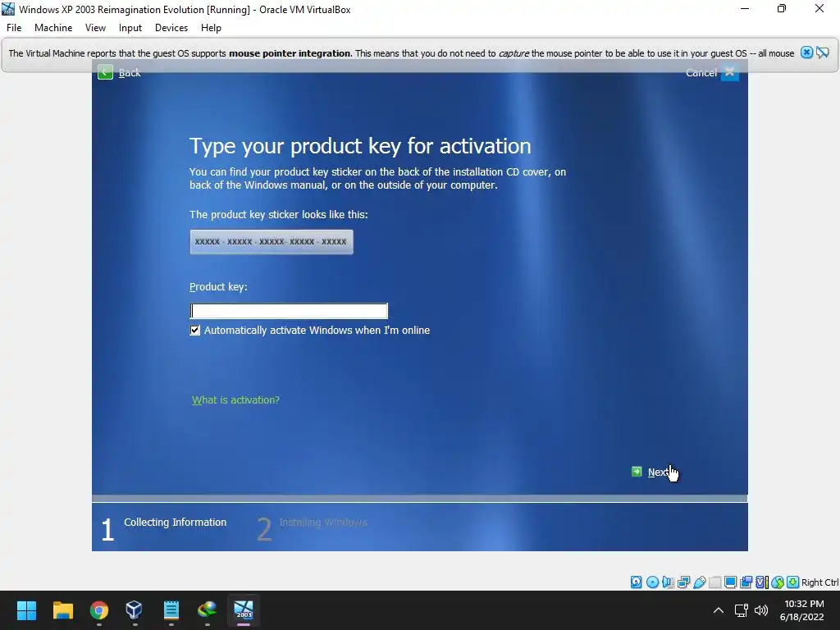Click the Type your product key heading

click(x=360, y=146)
